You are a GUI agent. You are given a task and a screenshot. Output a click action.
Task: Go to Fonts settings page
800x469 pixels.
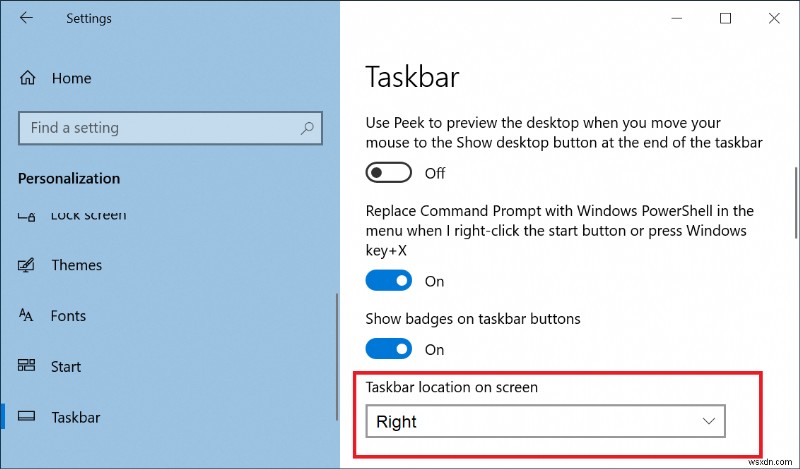[x=68, y=316]
